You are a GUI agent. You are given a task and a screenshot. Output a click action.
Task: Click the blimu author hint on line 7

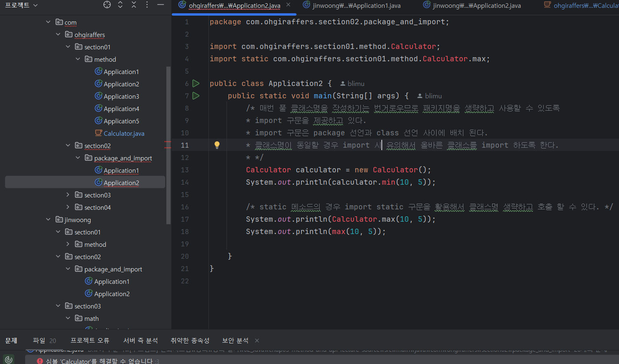click(x=430, y=96)
